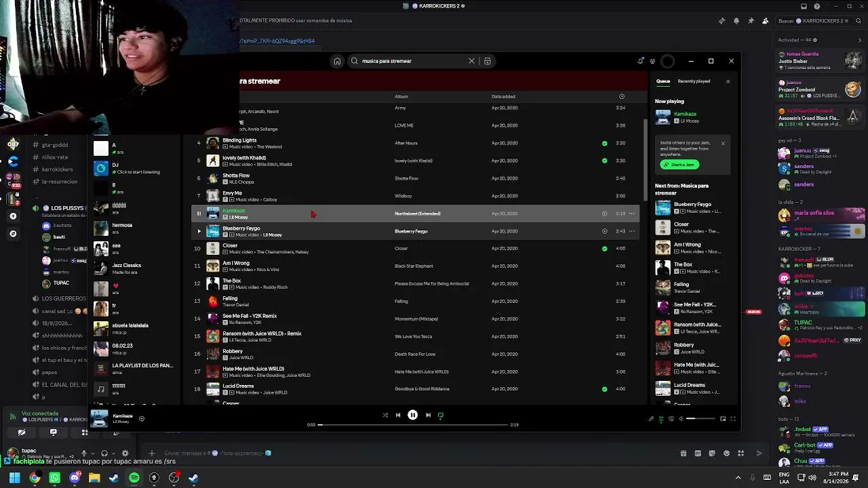Open Discord pinned messages icon
868x488 pixels.
751,21
